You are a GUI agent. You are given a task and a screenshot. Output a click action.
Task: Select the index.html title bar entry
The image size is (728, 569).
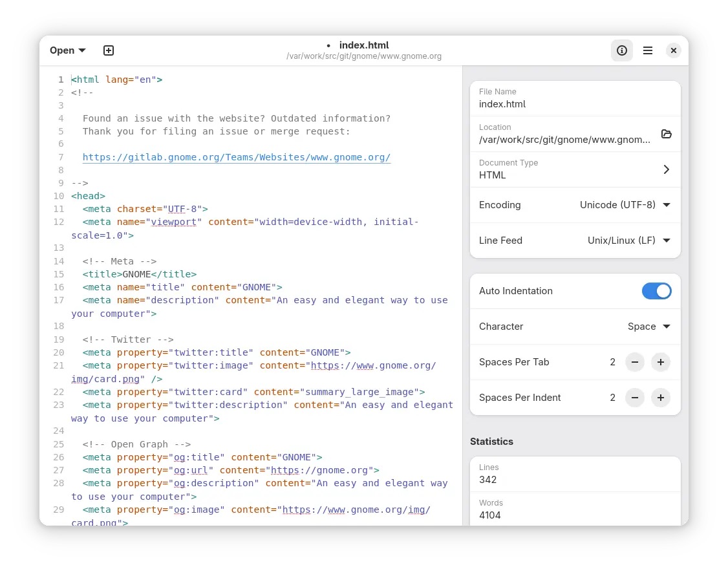(363, 45)
